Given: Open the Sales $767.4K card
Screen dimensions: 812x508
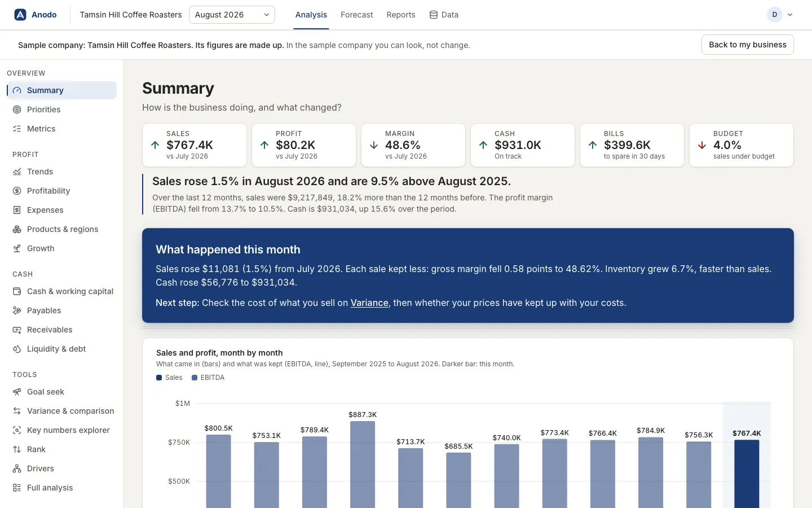Looking at the screenshot, I should (195, 145).
